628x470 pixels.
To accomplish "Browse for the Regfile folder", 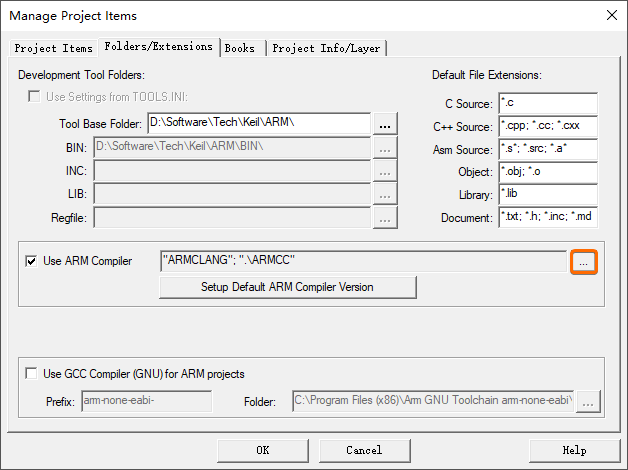I will pos(385,218).
